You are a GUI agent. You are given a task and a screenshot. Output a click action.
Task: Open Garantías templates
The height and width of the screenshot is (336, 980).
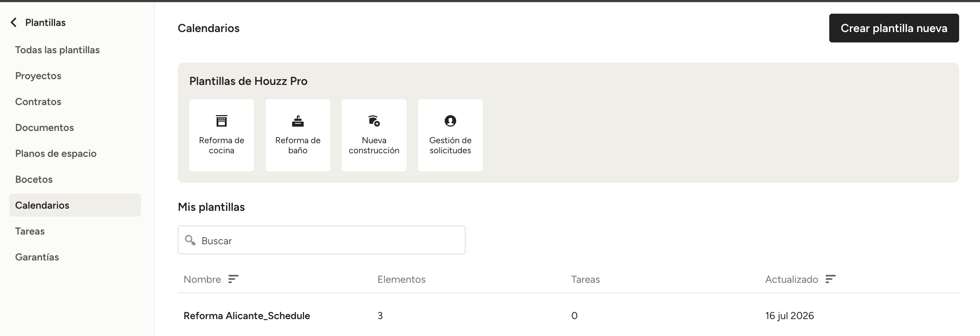point(37,257)
